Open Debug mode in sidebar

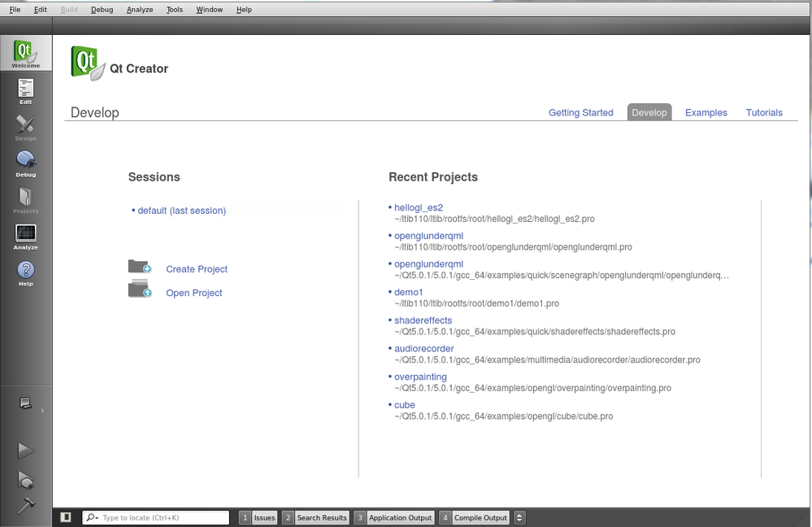[25, 163]
